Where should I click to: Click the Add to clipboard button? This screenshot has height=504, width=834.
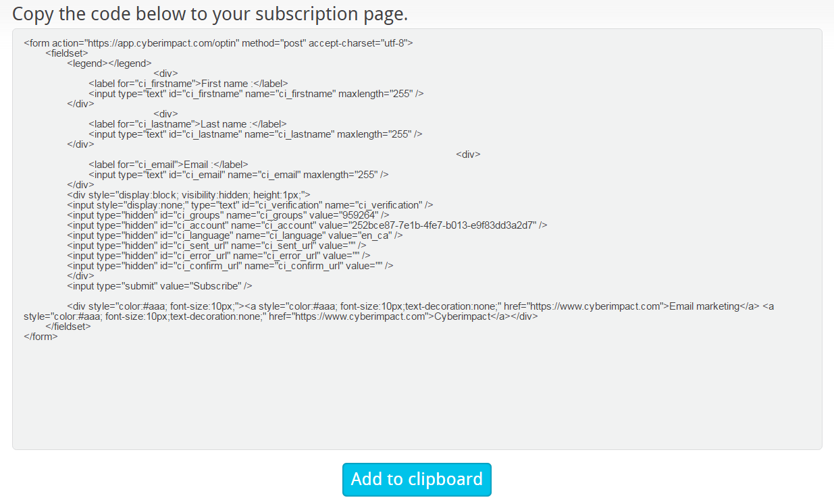point(417,479)
